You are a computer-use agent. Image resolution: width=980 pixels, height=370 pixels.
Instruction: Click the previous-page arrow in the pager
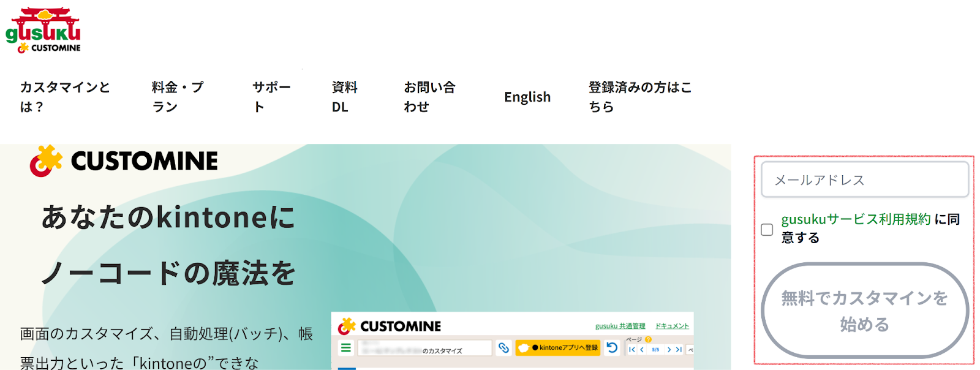point(642,349)
